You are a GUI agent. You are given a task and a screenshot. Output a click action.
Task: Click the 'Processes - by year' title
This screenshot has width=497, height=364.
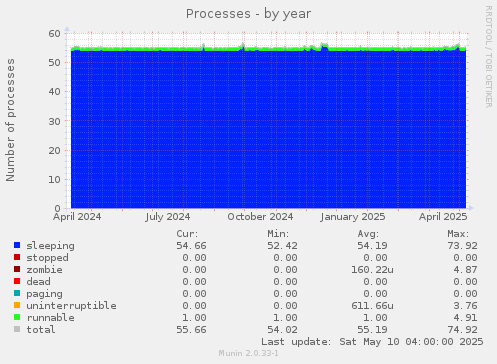[x=248, y=14]
